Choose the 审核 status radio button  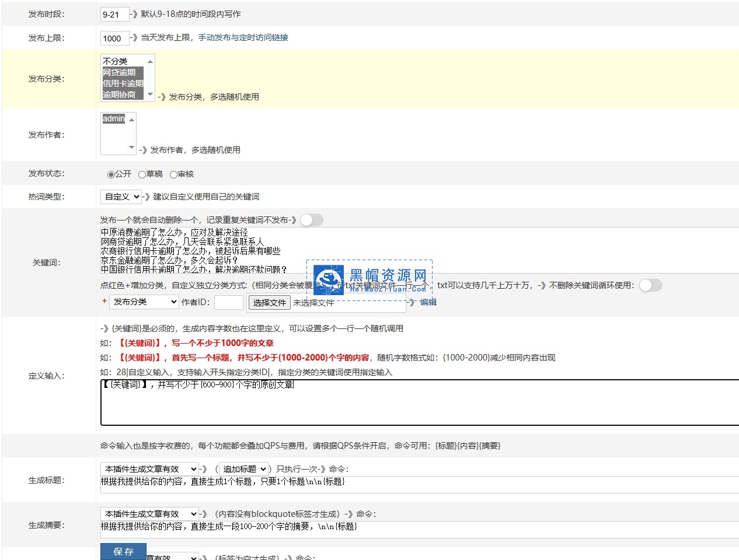pos(173,174)
